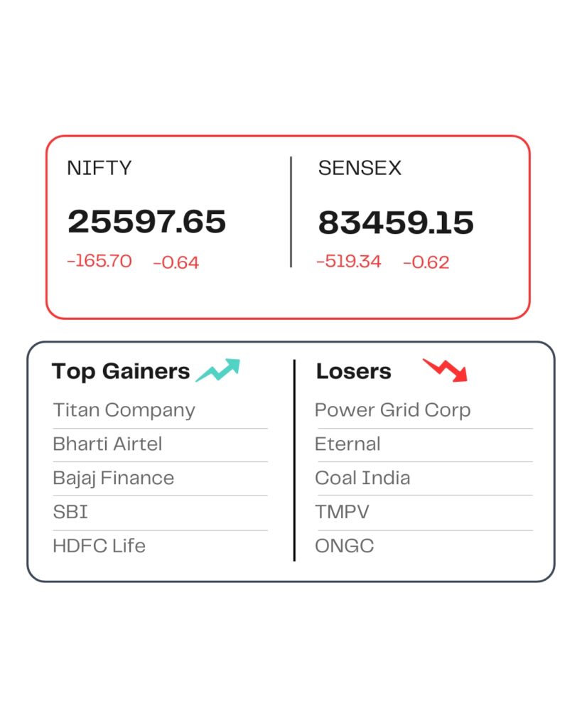Viewport: 582px width, 728px height.
Task: Open Titan Company in the gainers list
Action: point(124,410)
